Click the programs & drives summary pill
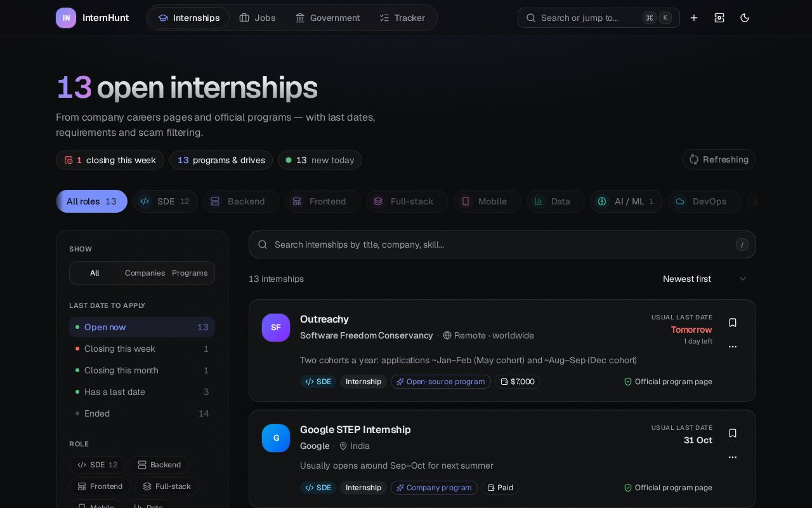This screenshot has height=508, width=812. 221,160
